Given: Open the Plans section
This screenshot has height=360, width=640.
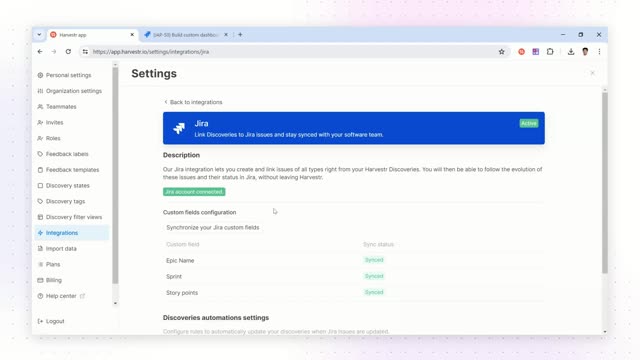Looking at the screenshot, I should [x=49, y=264].
